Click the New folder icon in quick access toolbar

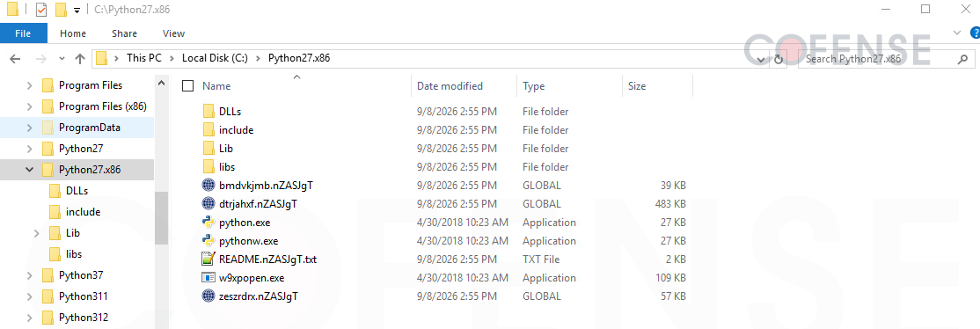coord(61,10)
